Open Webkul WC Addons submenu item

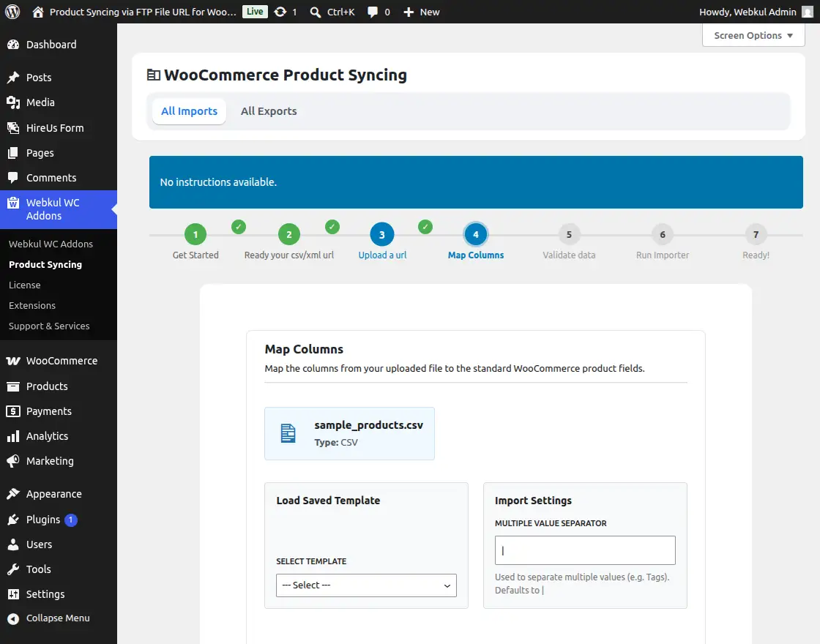click(x=51, y=244)
